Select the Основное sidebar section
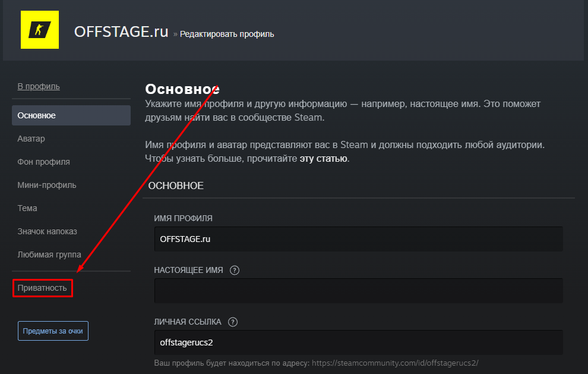588x374 pixels. (x=71, y=115)
